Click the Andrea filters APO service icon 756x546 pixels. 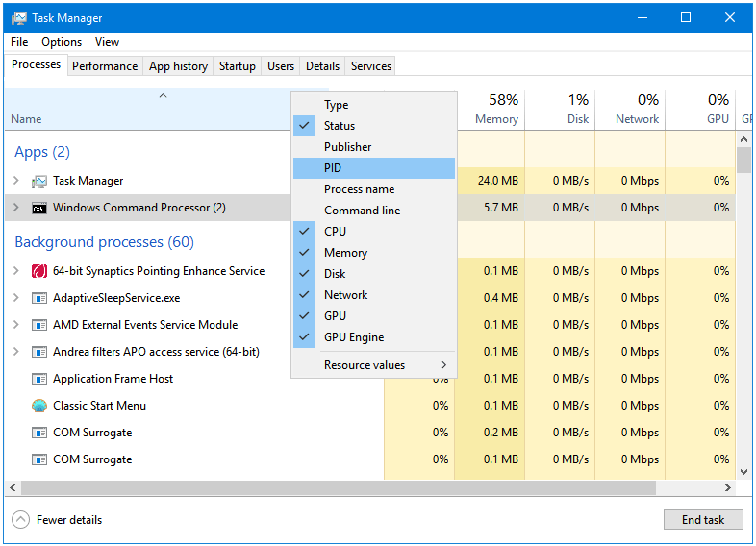(39, 352)
